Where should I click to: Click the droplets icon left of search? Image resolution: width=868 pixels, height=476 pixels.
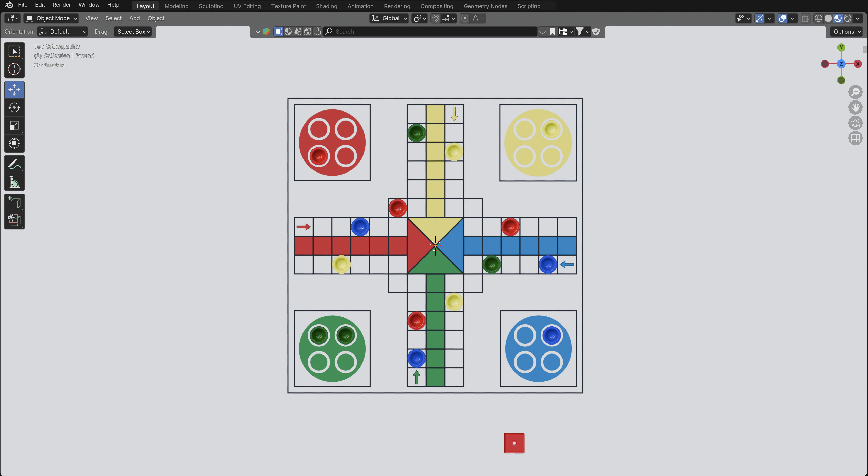[x=298, y=31]
